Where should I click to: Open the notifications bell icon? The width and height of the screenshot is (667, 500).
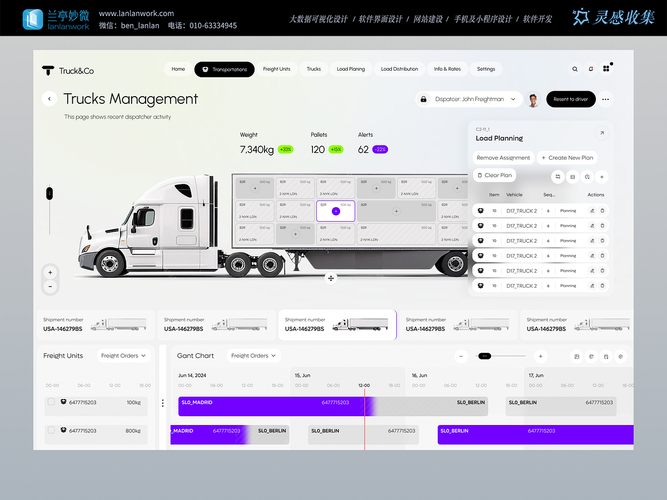pos(590,69)
